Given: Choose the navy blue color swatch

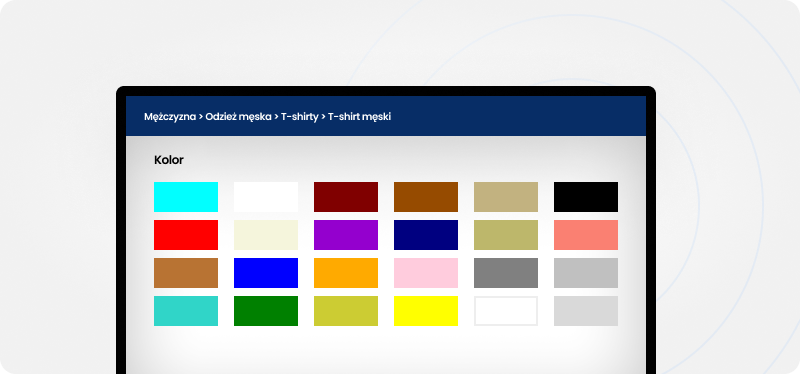Looking at the screenshot, I should [x=426, y=235].
